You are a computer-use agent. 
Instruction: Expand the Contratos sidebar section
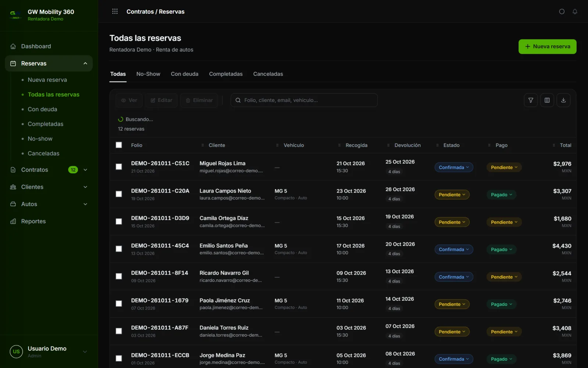click(85, 170)
